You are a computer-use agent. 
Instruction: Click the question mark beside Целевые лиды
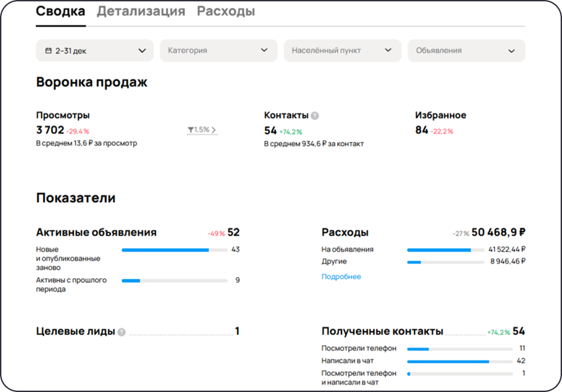click(121, 331)
